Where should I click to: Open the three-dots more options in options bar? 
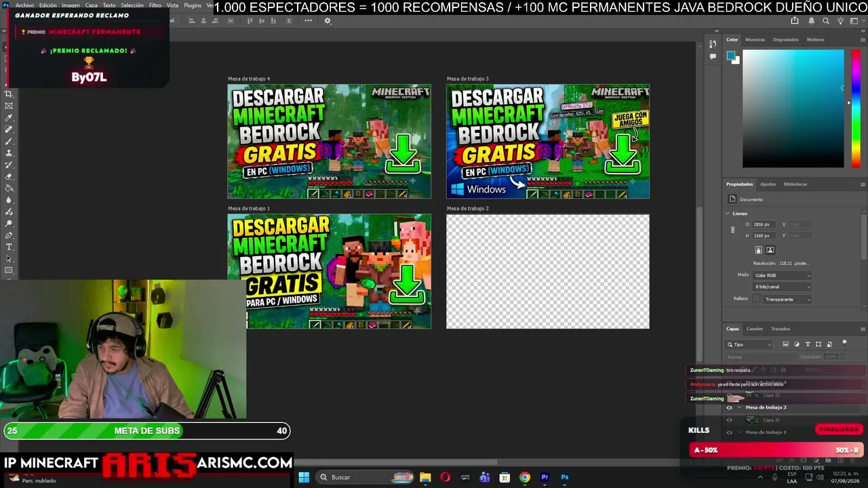click(308, 21)
